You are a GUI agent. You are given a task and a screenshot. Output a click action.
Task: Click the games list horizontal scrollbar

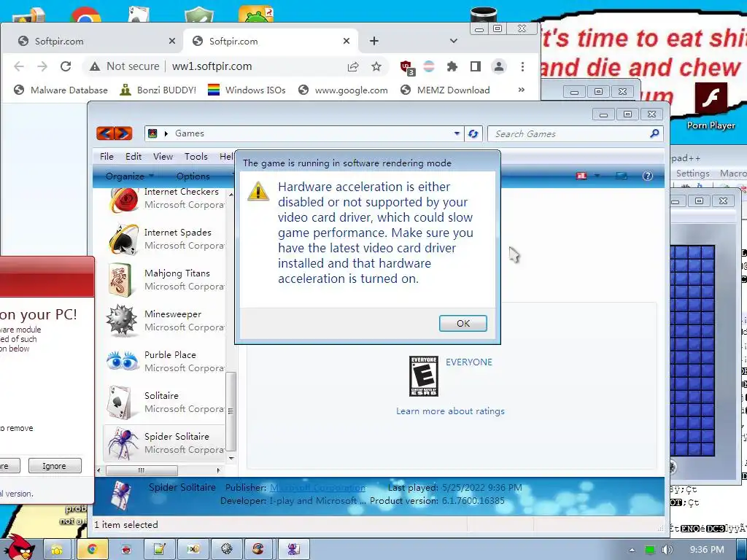(x=142, y=470)
